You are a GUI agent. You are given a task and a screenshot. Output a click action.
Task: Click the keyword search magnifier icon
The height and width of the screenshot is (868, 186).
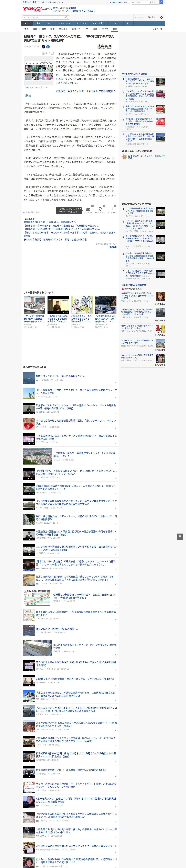pyautogui.click(x=66, y=18)
